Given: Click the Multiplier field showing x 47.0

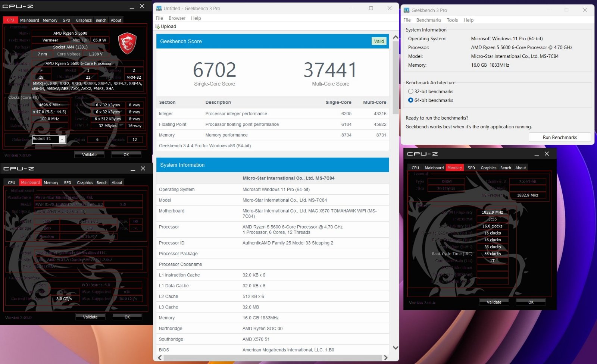Looking at the screenshot, I should pos(50,112).
